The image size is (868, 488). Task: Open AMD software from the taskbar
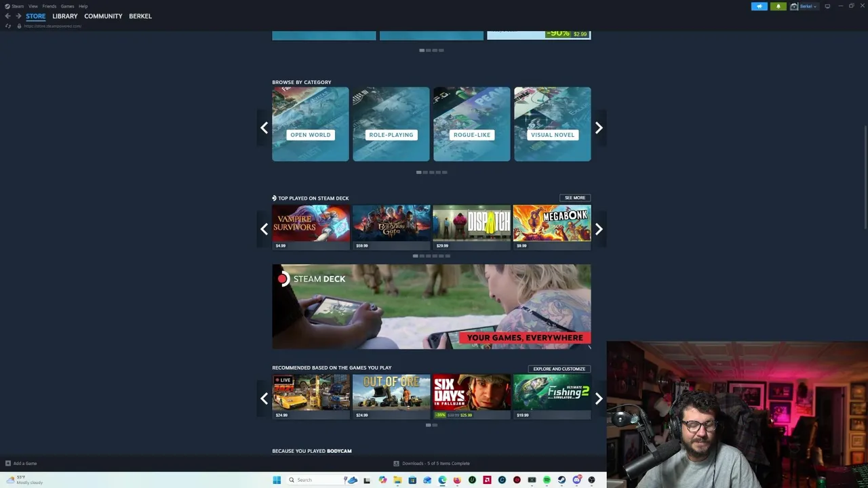(x=487, y=480)
